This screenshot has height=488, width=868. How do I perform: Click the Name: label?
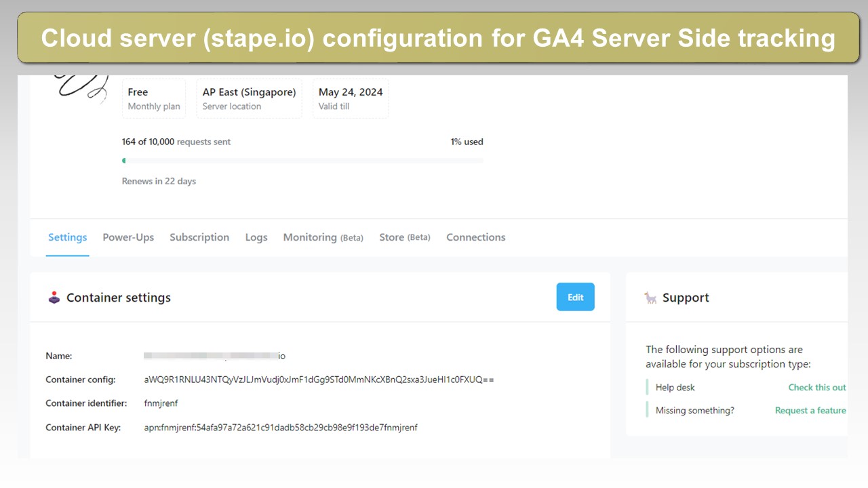point(59,356)
